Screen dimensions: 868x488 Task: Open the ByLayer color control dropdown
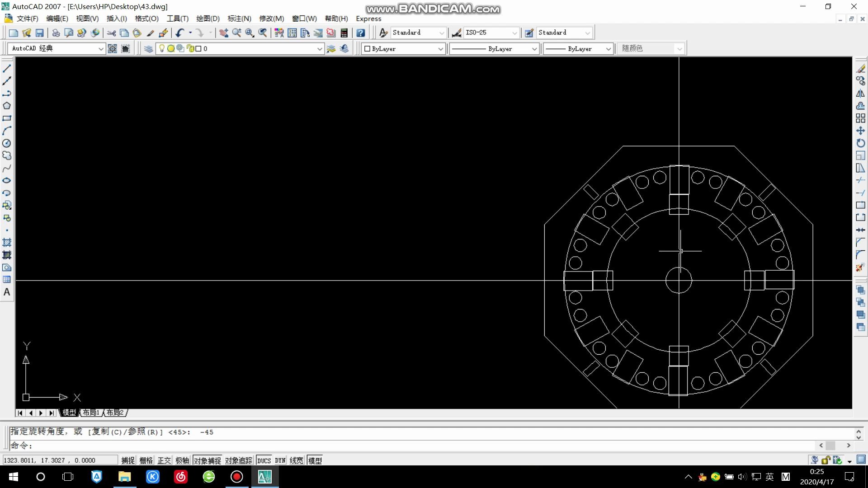pos(440,49)
